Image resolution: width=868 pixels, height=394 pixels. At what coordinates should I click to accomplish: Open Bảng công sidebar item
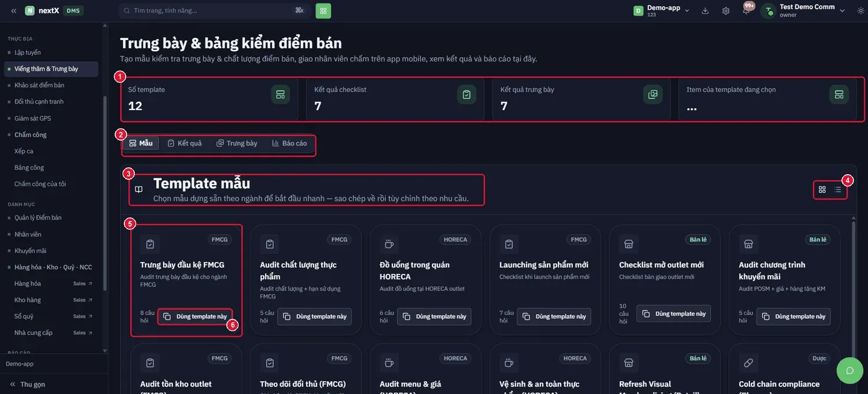pos(52,168)
